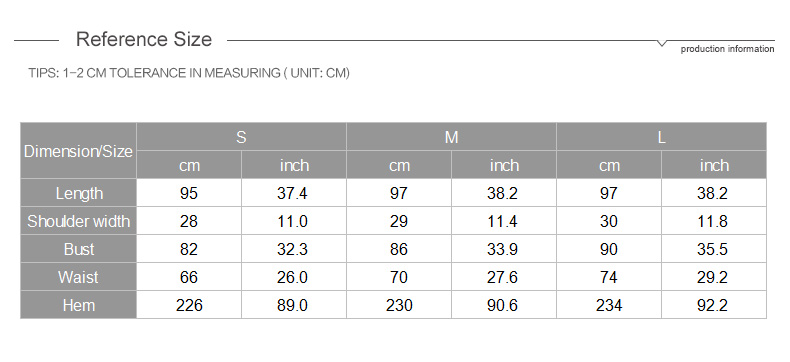The image size is (790, 362).
Task: Click the Bust row label
Action: click(78, 249)
